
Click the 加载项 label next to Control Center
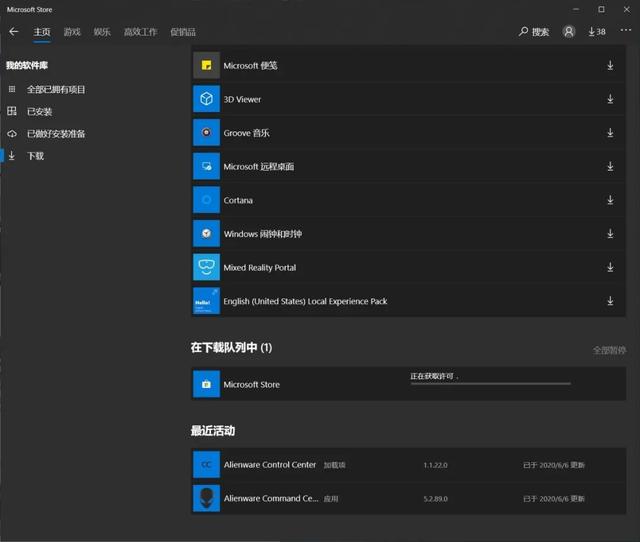[334, 465]
